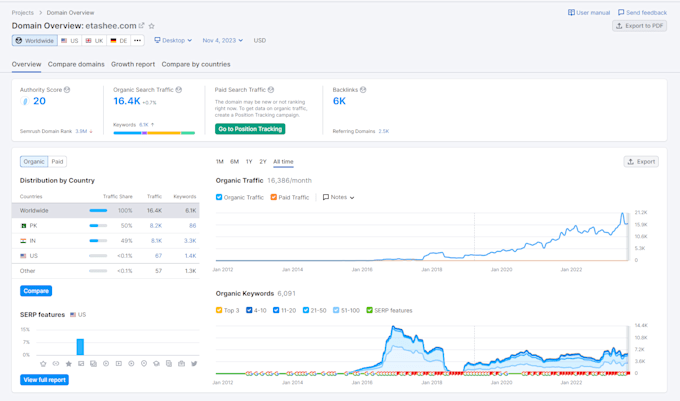Switch database to US
The width and height of the screenshot is (680, 401).
69,40
